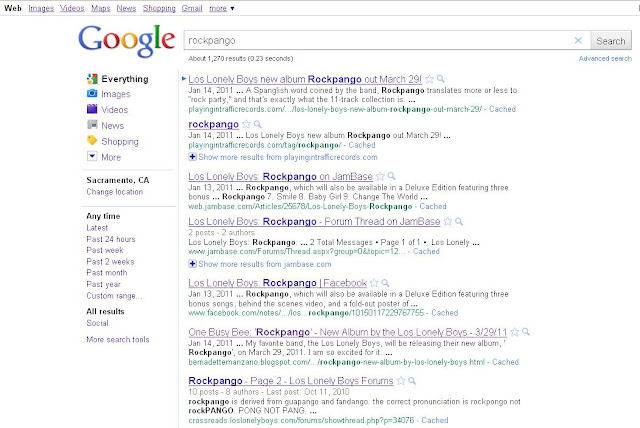Open Gmail in top navigation bar
This screenshot has width=640, height=428.
click(x=192, y=8)
